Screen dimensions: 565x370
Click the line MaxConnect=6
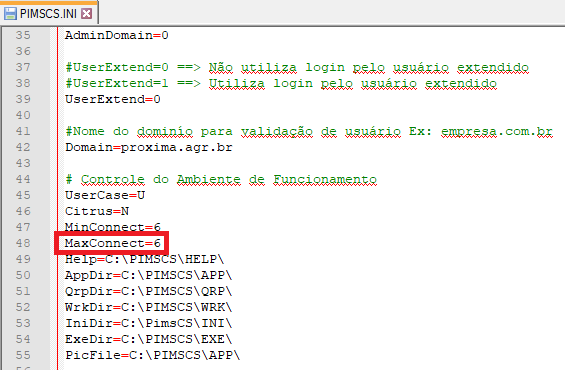[113, 243]
